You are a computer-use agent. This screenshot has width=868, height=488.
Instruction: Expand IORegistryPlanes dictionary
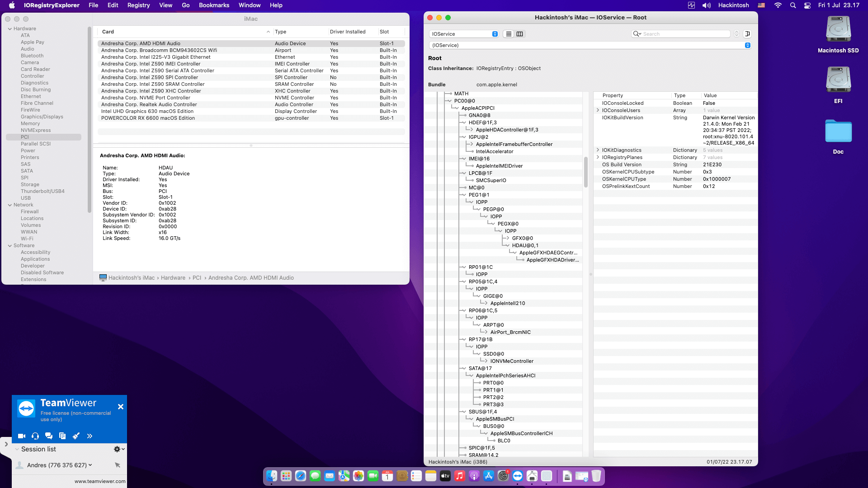(598, 157)
